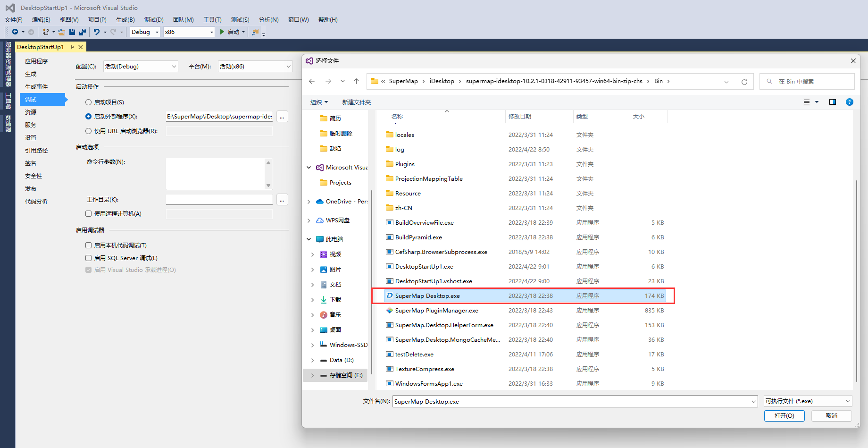This screenshot has height=448, width=868.
Task: Save the current file with the single-disk icon
Action: tap(72, 32)
